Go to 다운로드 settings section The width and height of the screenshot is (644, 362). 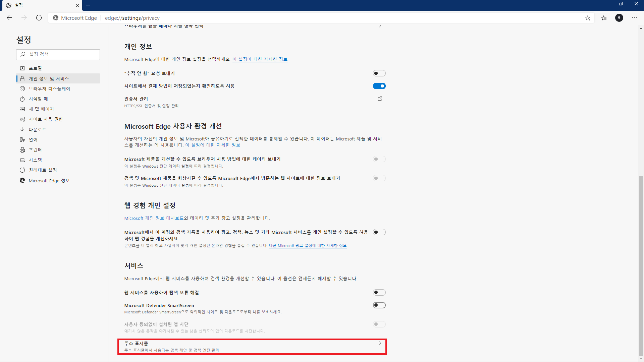pyautogui.click(x=37, y=130)
